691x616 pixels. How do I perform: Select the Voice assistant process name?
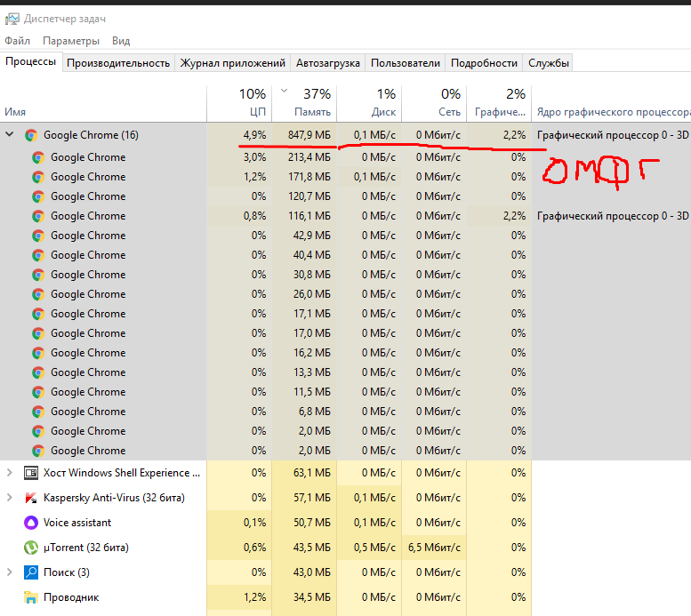77,523
